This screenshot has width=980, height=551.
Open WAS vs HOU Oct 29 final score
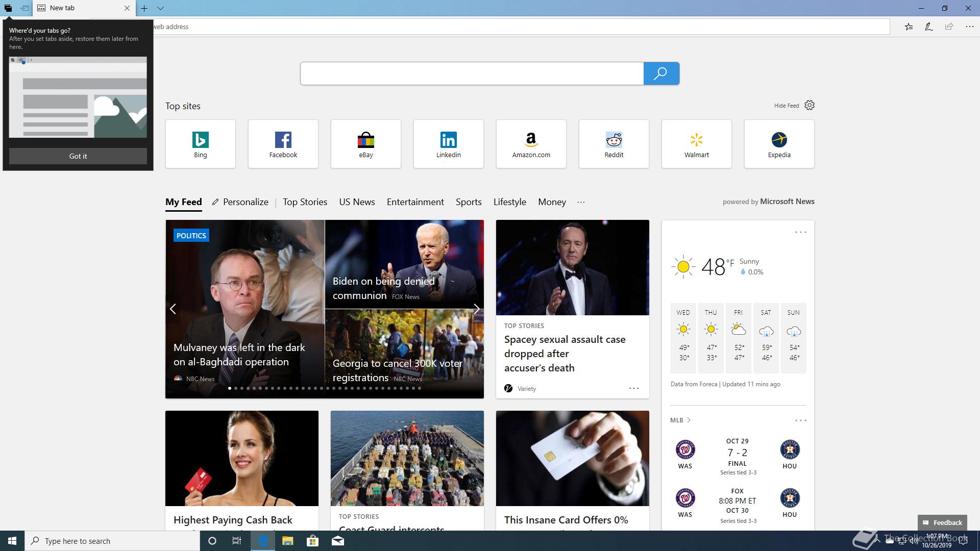(738, 456)
